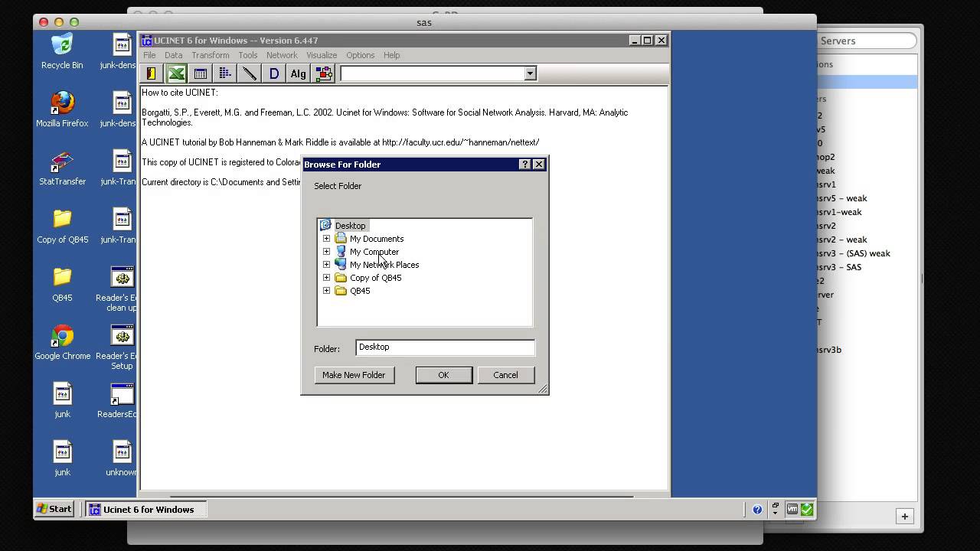Open the Network menu
This screenshot has width=980, height=551.
point(282,55)
